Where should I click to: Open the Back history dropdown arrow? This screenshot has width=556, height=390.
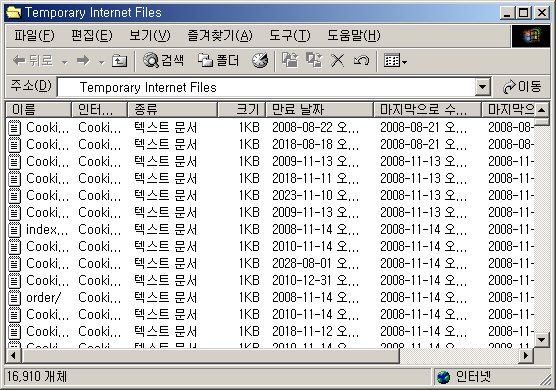tap(65, 62)
